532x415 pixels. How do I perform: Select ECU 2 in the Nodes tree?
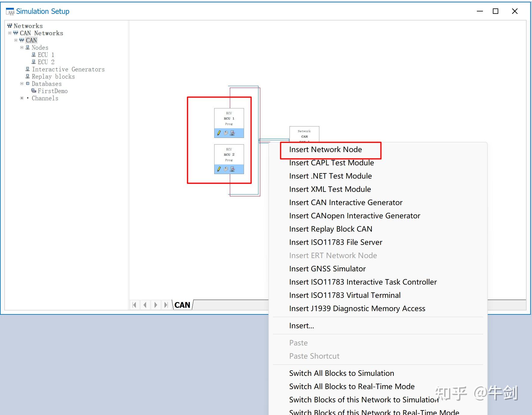coord(46,62)
